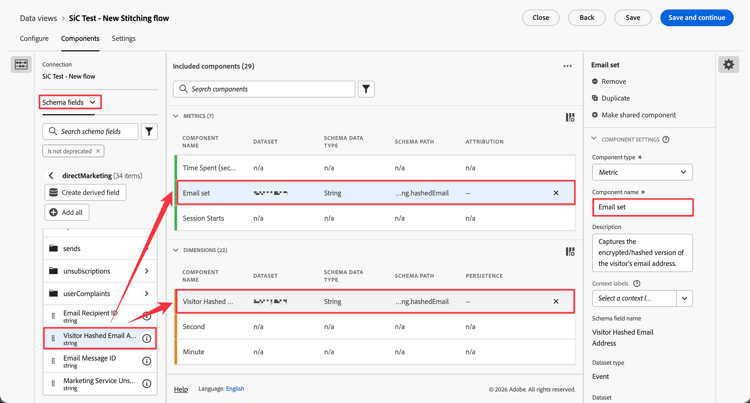750x403 pixels.
Task: Open the Help link in footer
Action: [x=181, y=389]
